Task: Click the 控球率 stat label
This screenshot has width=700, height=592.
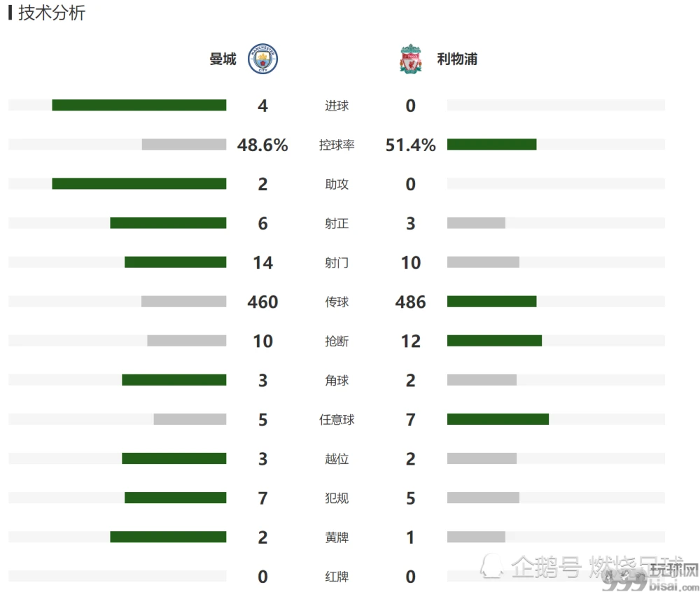Action: [x=337, y=145]
